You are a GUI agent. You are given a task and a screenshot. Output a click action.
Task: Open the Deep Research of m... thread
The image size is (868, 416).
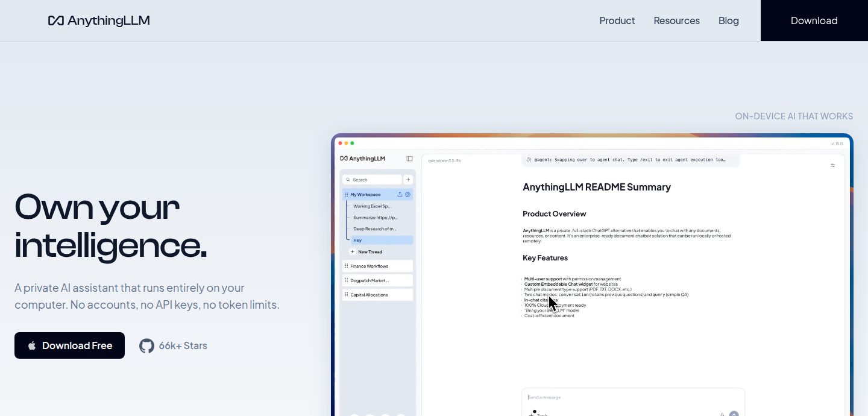(x=375, y=229)
